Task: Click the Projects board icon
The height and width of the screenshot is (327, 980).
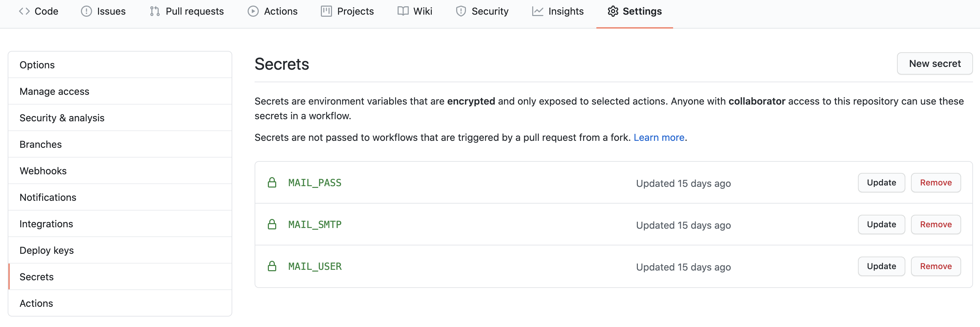Action: pyautogui.click(x=326, y=12)
